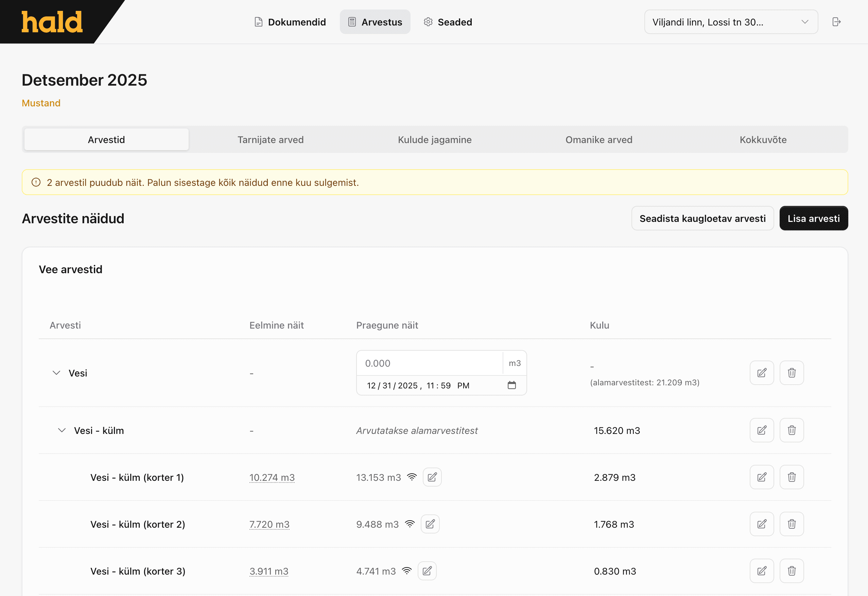The height and width of the screenshot is (596, 868).
Task: Click the Lisa arvesti button
Action: tap(813, 218)
